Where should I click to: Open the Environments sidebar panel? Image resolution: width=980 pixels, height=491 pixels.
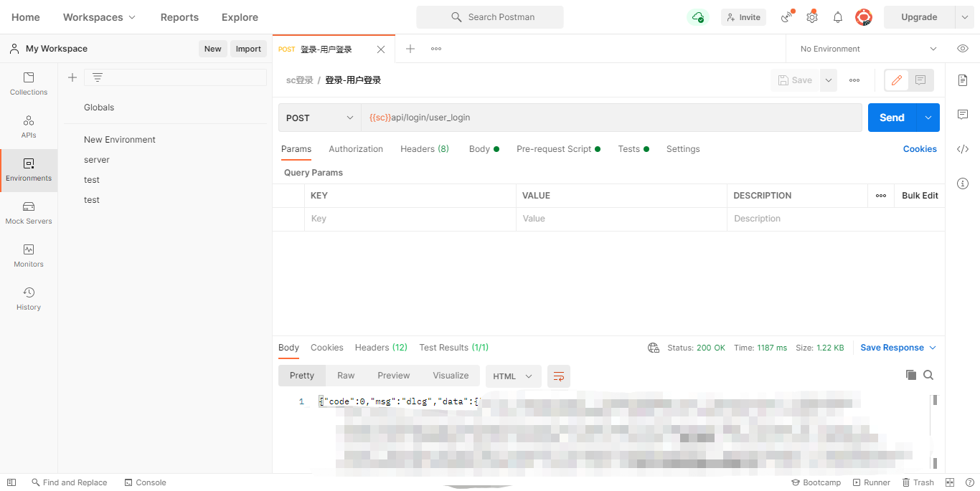[x=29, y=170]
